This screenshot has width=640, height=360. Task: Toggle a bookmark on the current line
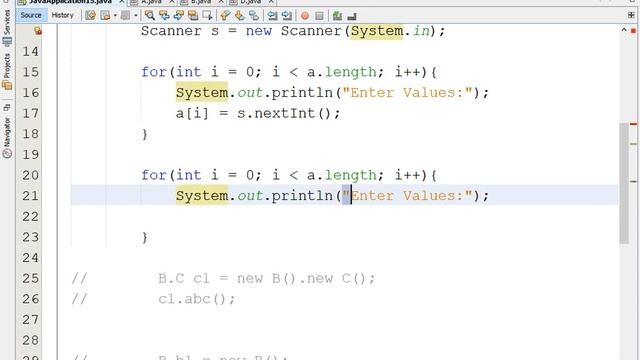coord(254,16)
